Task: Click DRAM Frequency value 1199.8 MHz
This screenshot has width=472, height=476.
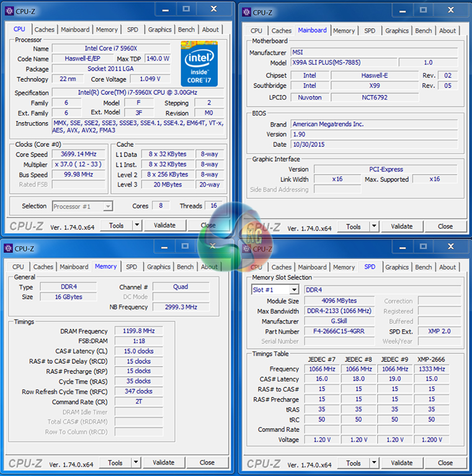Action: [139, 331]
